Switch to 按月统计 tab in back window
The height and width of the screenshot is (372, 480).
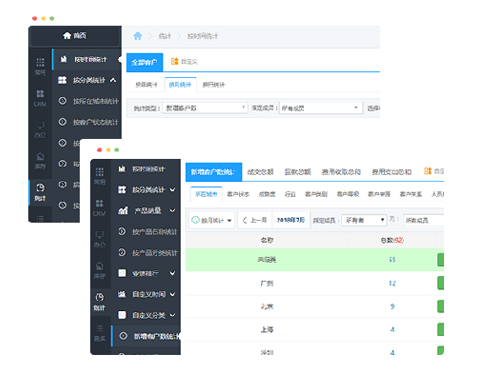coord(180,85)
